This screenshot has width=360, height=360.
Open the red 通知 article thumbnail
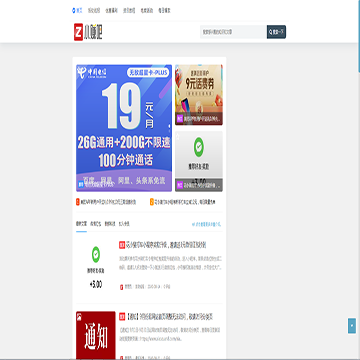click(96, 335)
